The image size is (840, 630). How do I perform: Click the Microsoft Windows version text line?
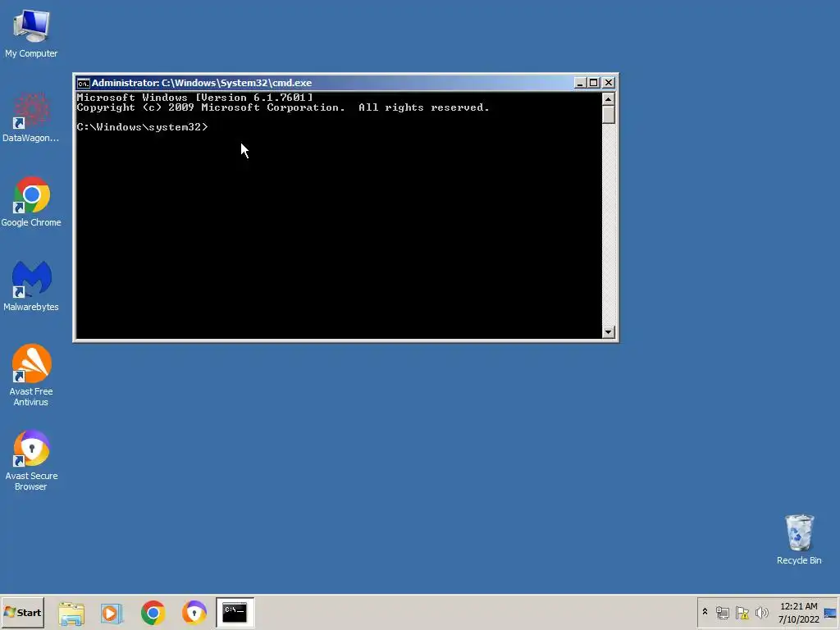pos(194,98)
